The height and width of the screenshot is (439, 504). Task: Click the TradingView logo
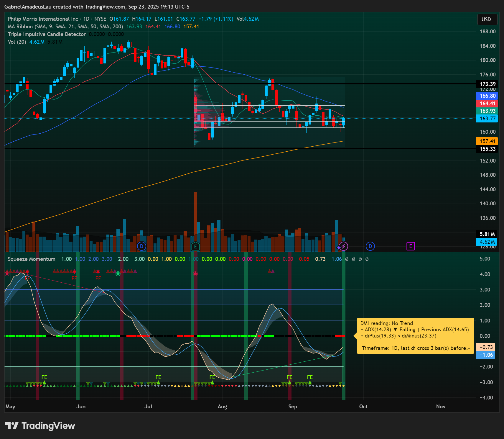click(40, 426)
